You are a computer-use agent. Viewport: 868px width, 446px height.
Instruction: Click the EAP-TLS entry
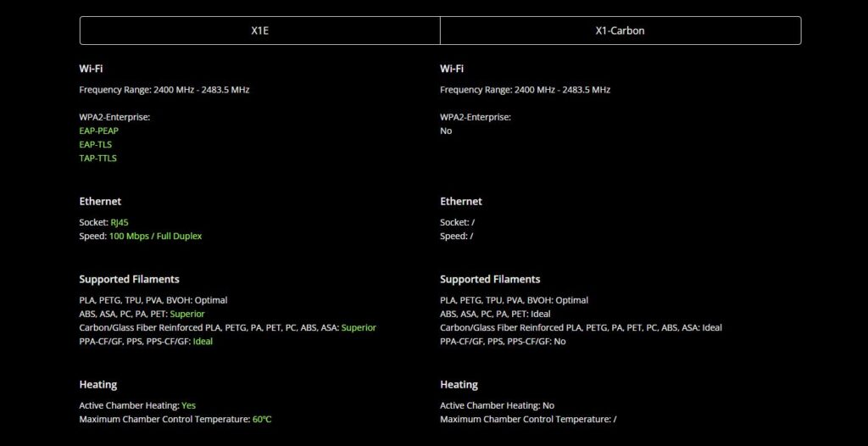pos(95,144)
